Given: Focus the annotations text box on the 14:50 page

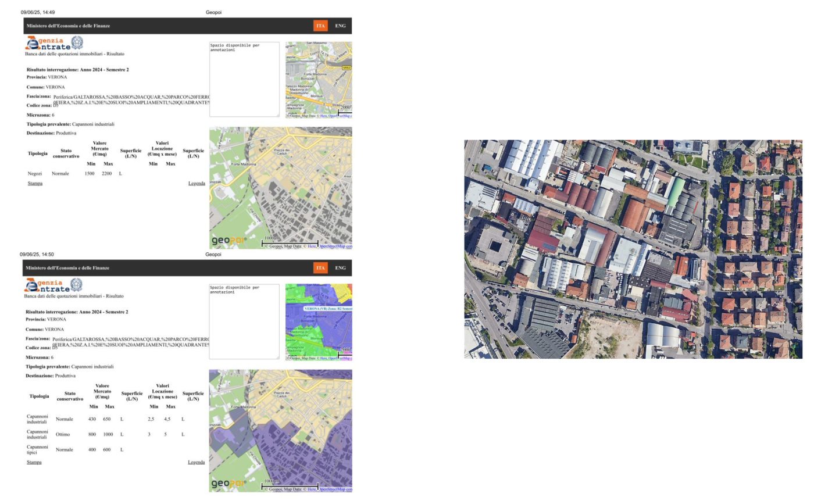Looking at the screenshot, I should pos(244,321).
